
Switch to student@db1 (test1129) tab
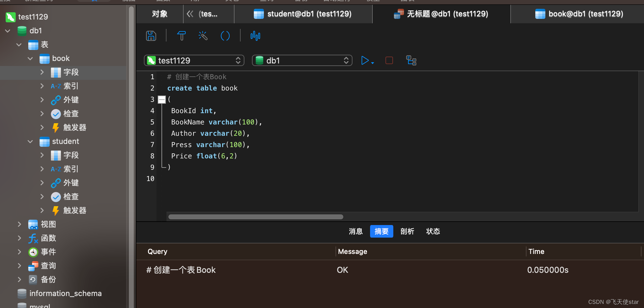(x=303, y=14)
